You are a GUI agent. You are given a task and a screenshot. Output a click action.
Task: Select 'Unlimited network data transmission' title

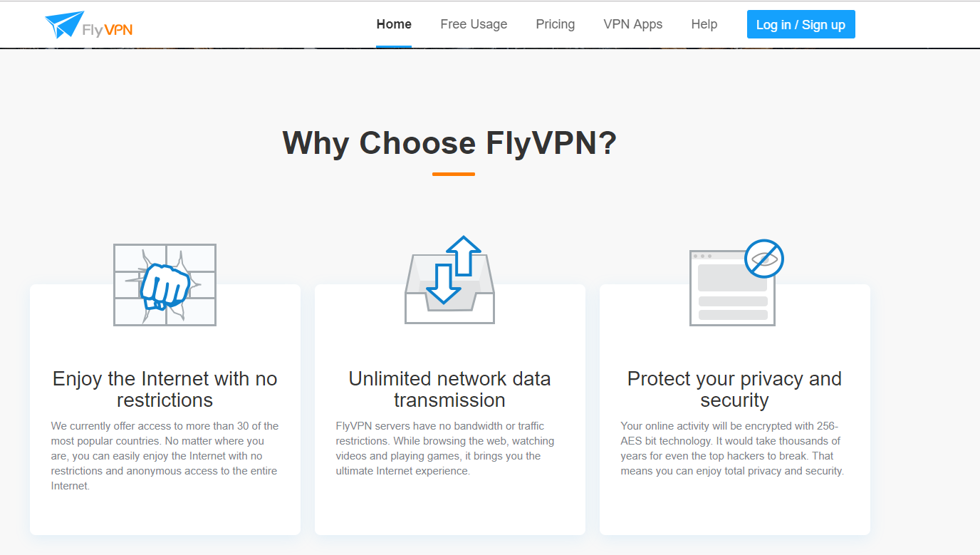[449, 389]
